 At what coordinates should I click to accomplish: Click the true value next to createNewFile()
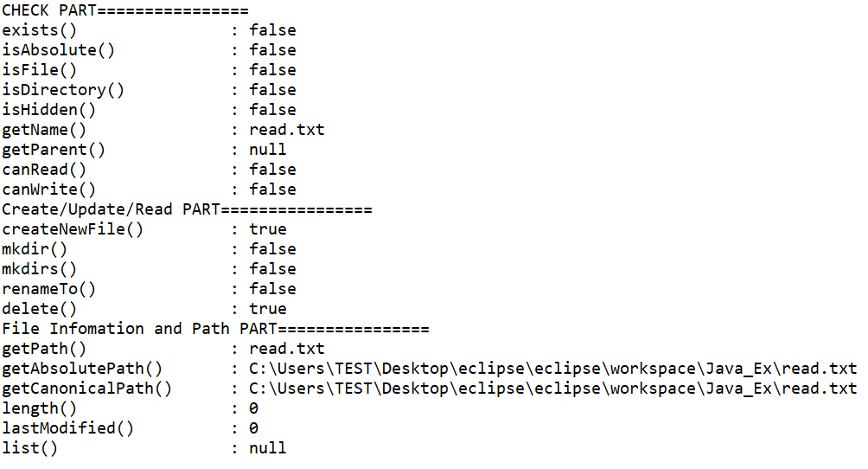267,229
